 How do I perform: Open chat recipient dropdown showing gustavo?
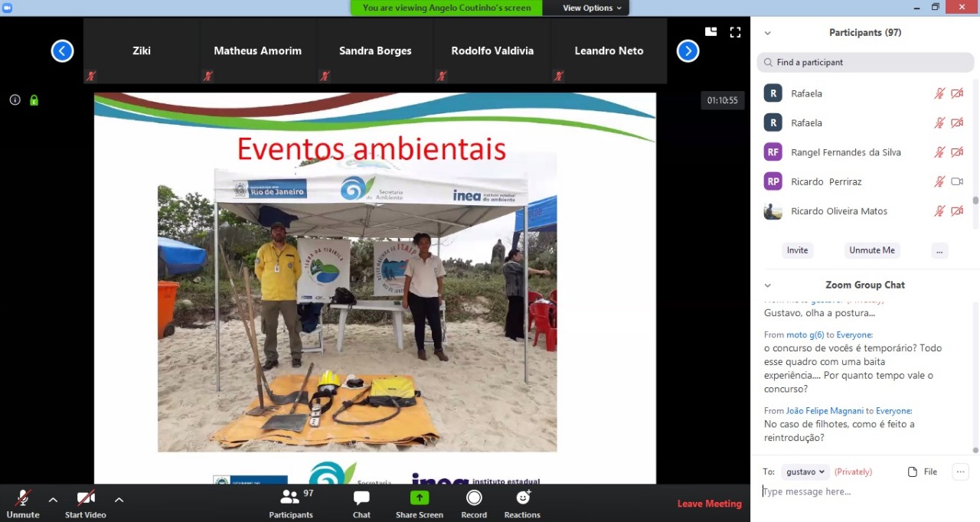[806, 471]
